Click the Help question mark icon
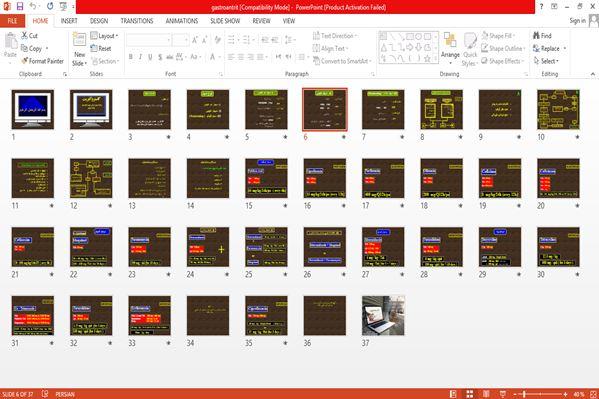 [541, 6]
